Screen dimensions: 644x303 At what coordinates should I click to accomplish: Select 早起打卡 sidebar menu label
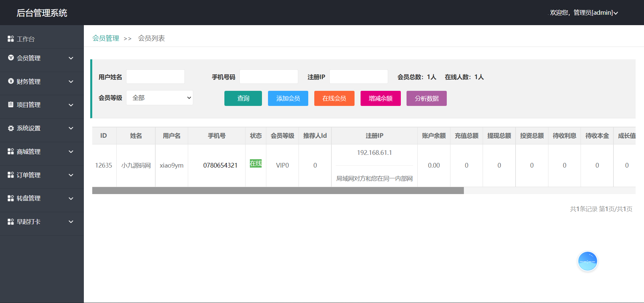click(29, 222)
